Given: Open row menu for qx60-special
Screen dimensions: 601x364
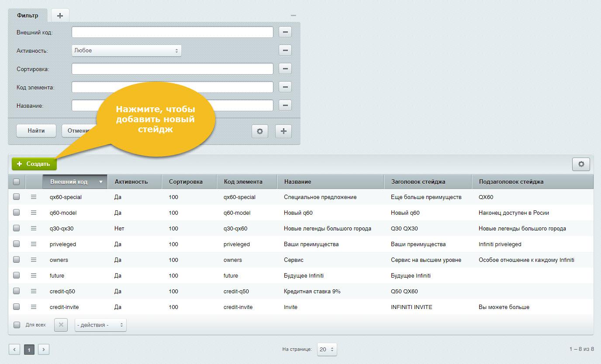Looking at the screenshot, I should (x=34, y=197).
